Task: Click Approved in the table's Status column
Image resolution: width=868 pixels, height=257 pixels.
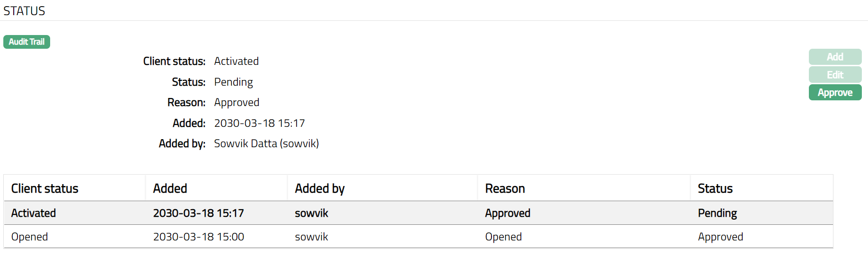Action: click(720, 237)
